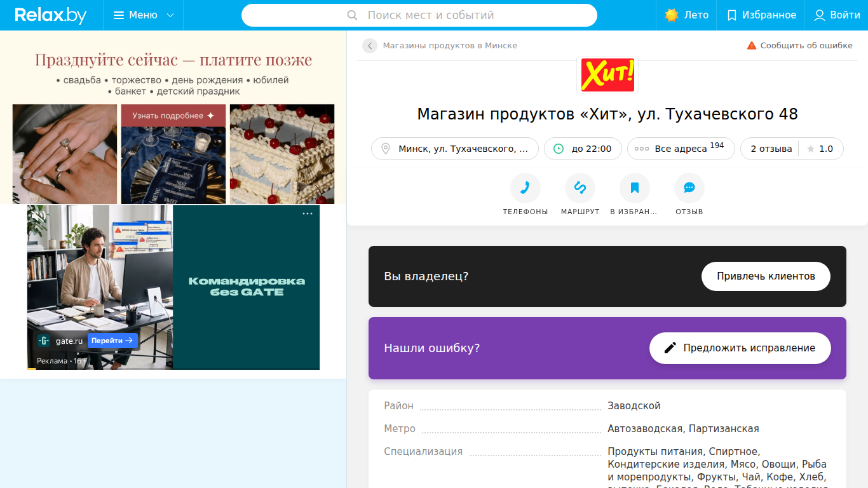Click the Празднуйте сейчас — платите позже heading

(173, 60)
